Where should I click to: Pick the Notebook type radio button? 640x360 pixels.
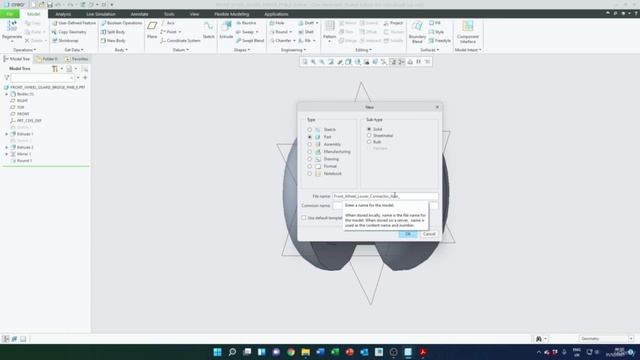click(309, 174)
